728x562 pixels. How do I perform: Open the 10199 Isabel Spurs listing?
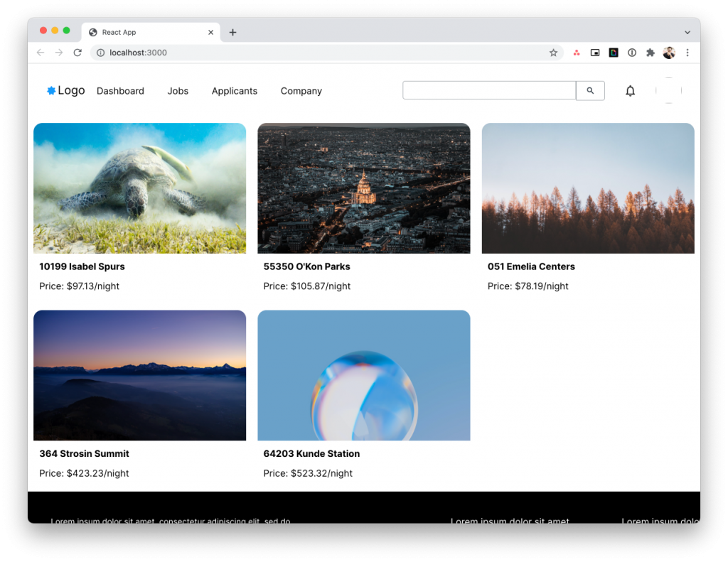click(x=82, y=266)
